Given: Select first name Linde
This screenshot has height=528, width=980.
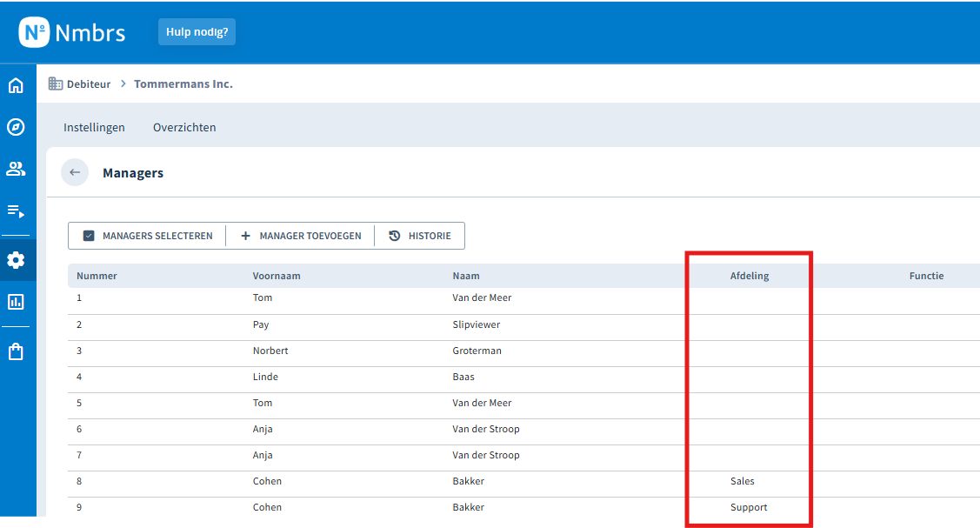Looking at the screenshot, I should [x=265, y=377].
